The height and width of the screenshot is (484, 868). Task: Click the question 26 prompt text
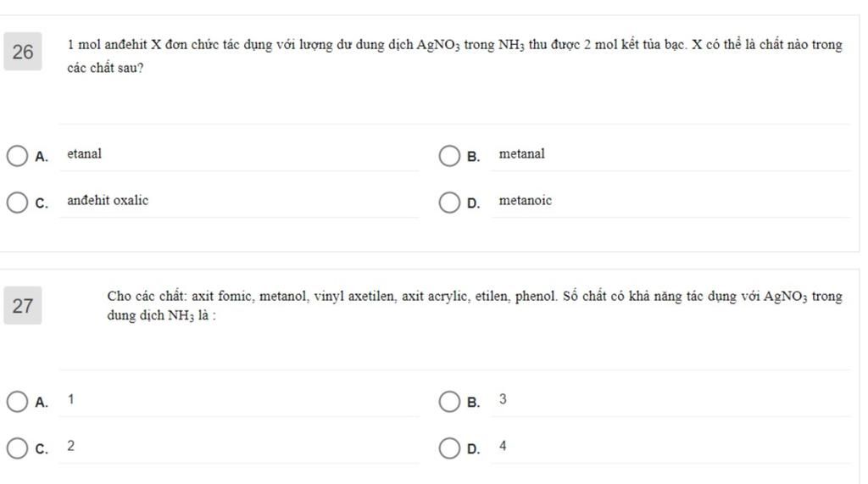(454, 56)
